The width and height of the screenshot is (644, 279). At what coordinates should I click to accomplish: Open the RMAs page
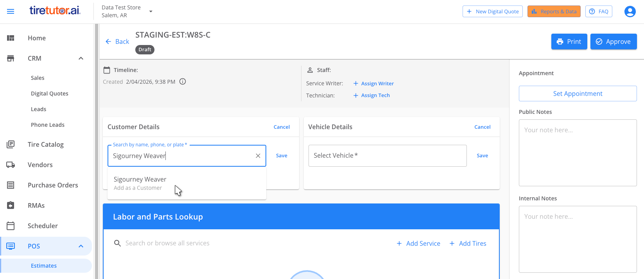tap(36, 205)
